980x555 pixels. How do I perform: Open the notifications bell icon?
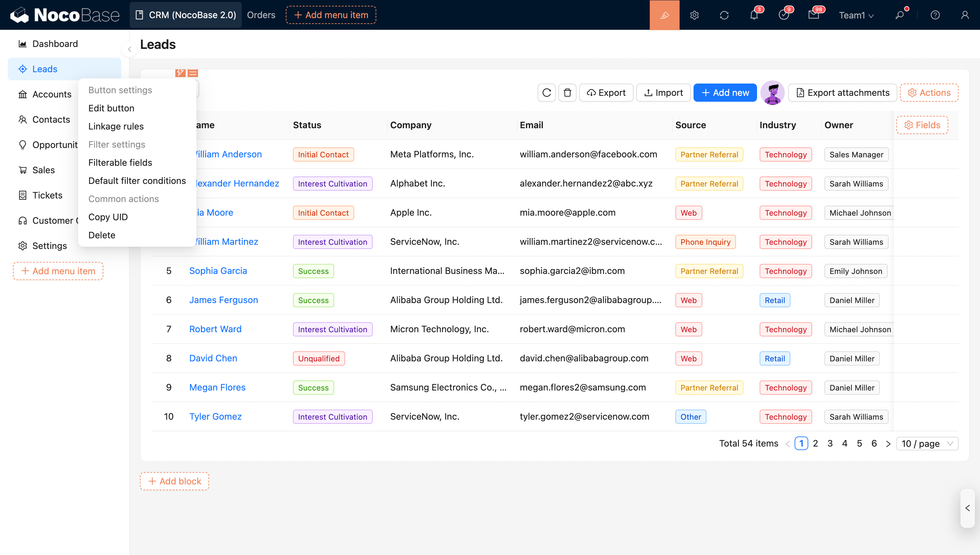click(754, 15)
